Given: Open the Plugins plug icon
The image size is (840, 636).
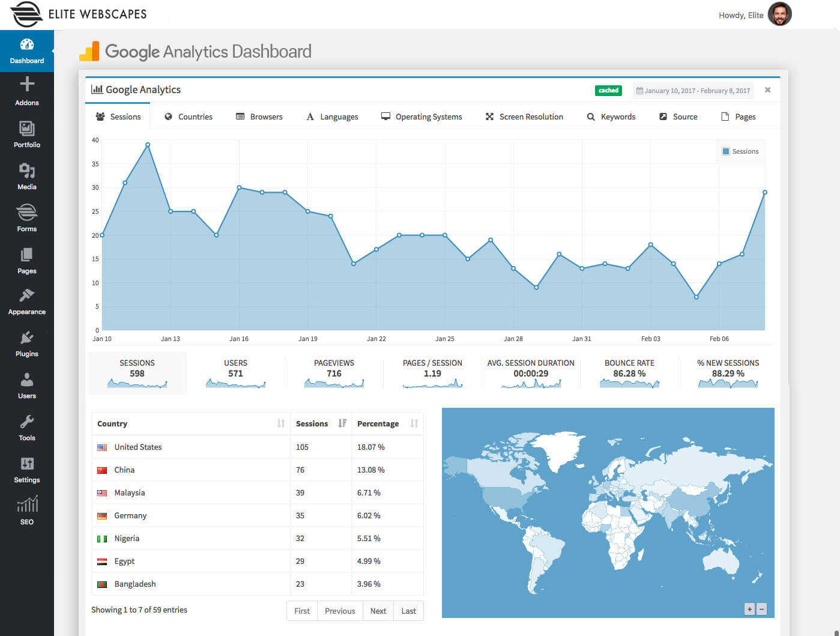Looking at the screenshot, I should (x=27, y=338).
